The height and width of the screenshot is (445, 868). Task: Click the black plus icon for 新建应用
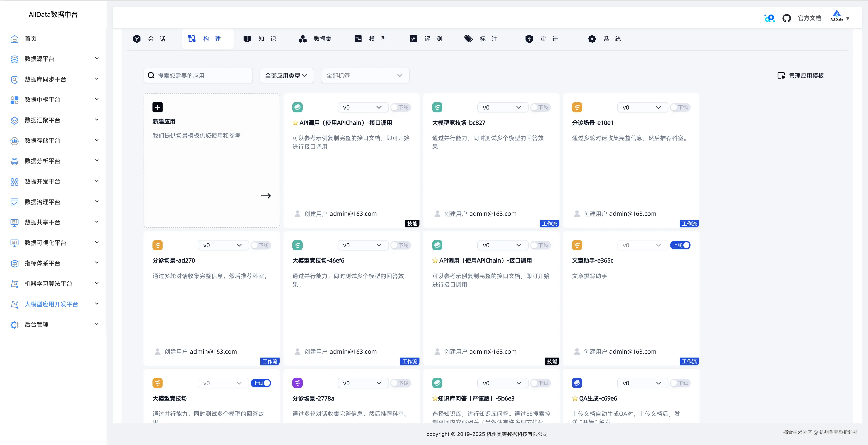[x=157, y=107]
